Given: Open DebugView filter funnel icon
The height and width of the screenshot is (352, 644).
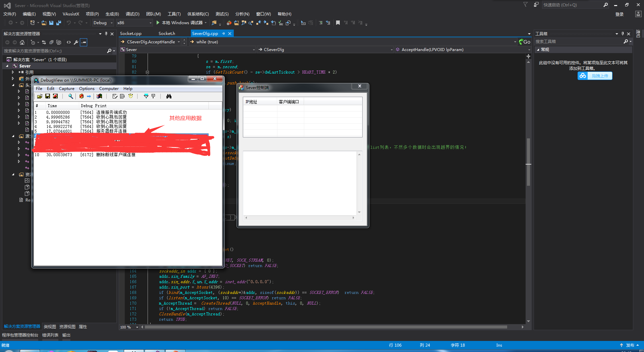Looking at the screenshot, I should (146, 96).
